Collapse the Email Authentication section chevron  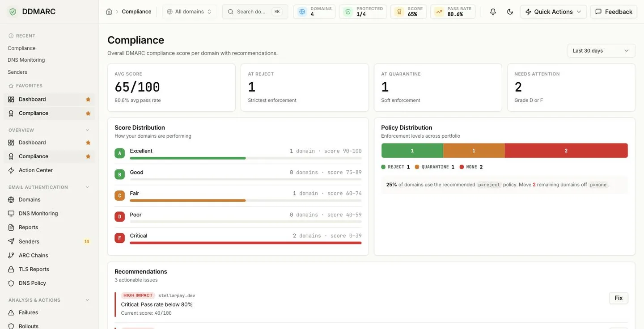[87, 187]
